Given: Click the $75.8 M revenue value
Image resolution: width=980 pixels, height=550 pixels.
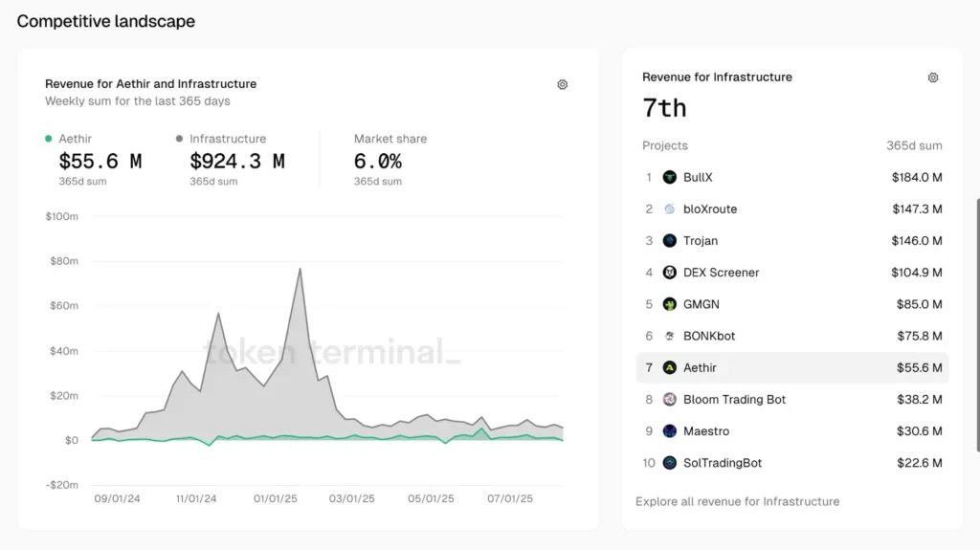Looking at the screenshot, I should tap(920, 337).
